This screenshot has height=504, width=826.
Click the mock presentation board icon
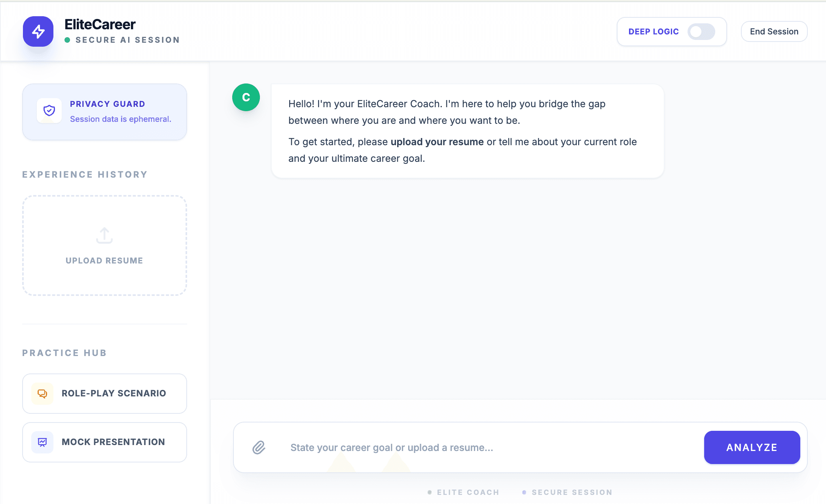pyautogui.click(x=42, y=442)
